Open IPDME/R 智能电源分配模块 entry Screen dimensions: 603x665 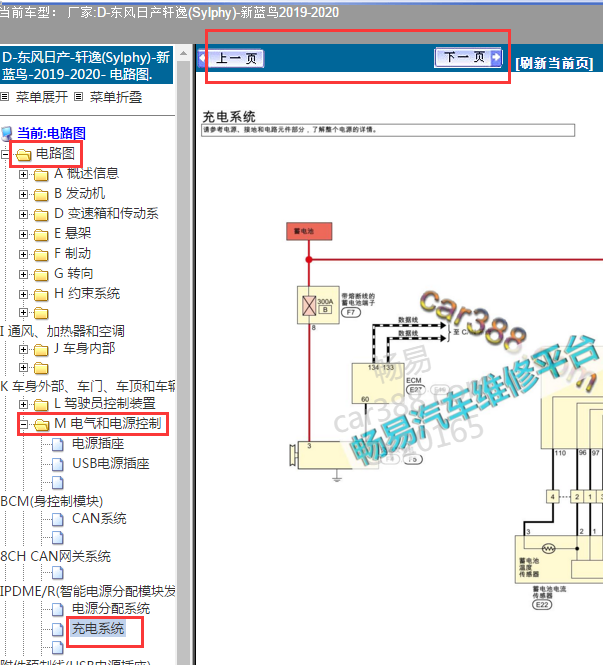[x=88, y=591]
